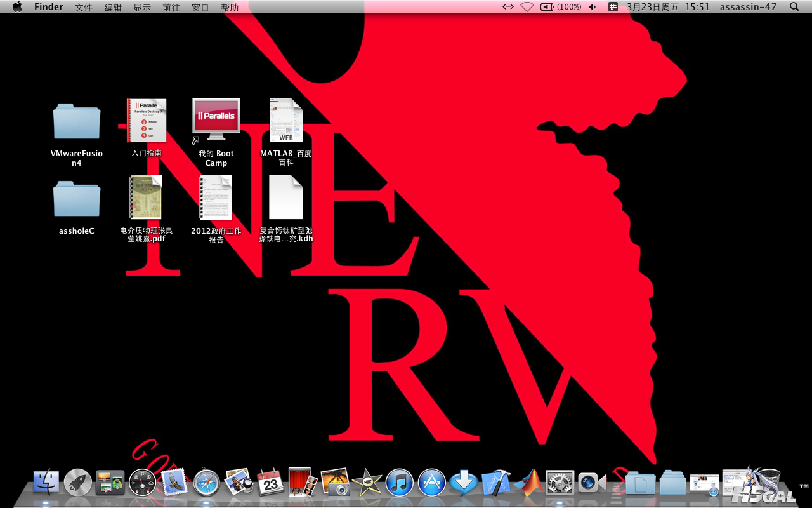Open the 编辑 menu
This screenshot has width=812, height=508.
113,7
